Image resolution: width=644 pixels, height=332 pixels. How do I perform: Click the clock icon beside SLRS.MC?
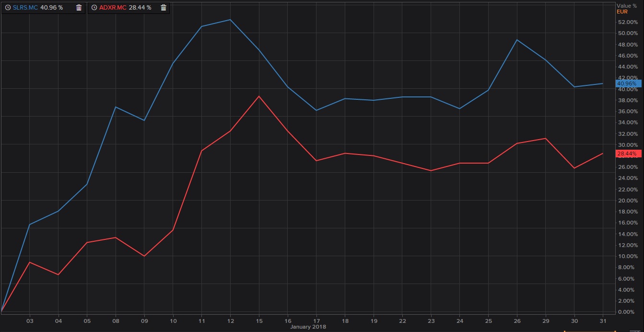pyautogui.click(x=8, y=7)
